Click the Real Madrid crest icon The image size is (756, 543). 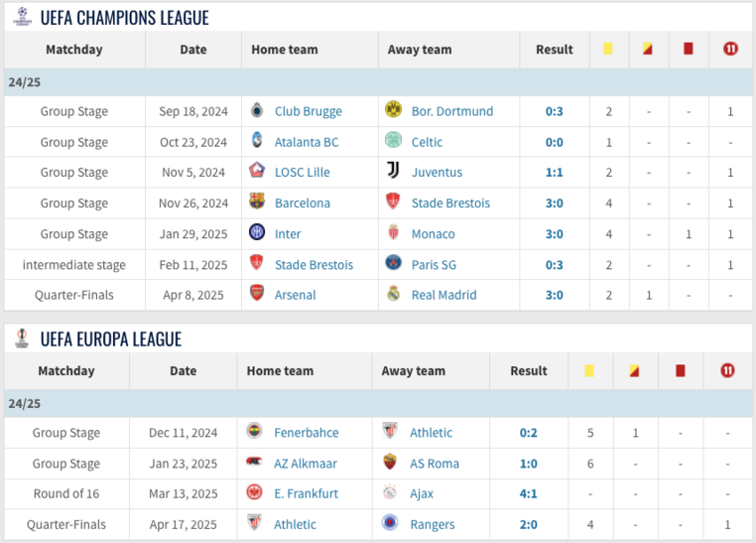coord(393,295)
